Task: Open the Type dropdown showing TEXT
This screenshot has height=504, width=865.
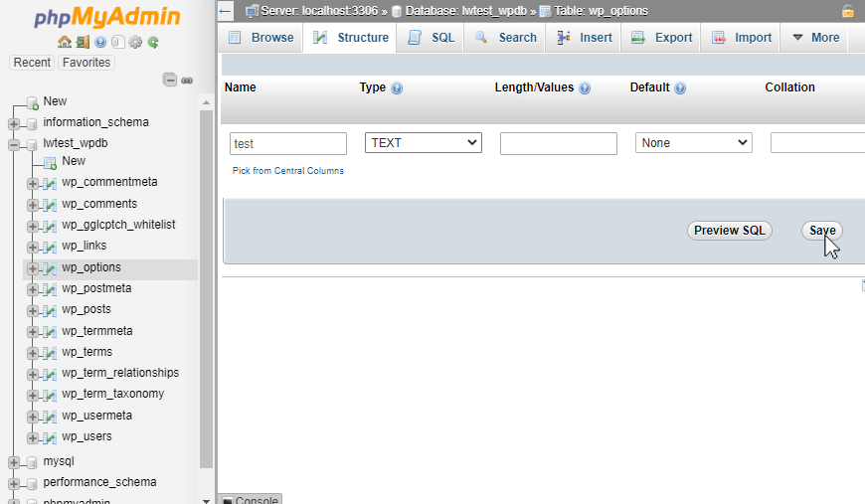Action: (424, 143)
